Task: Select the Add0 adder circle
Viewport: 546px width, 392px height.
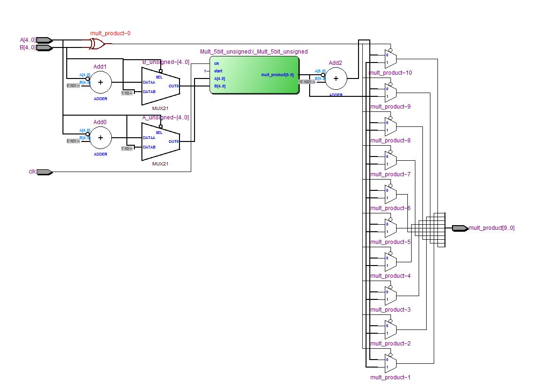Action: (101, 138)
